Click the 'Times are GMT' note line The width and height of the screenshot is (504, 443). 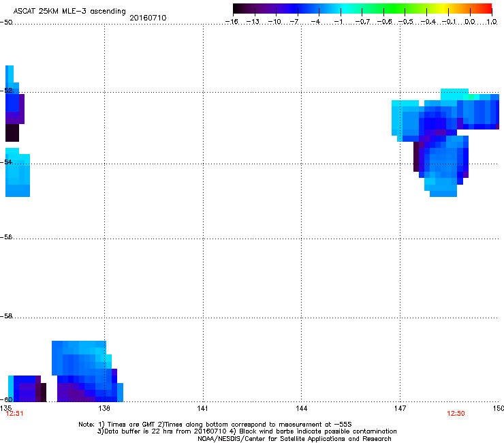point(215,425)
